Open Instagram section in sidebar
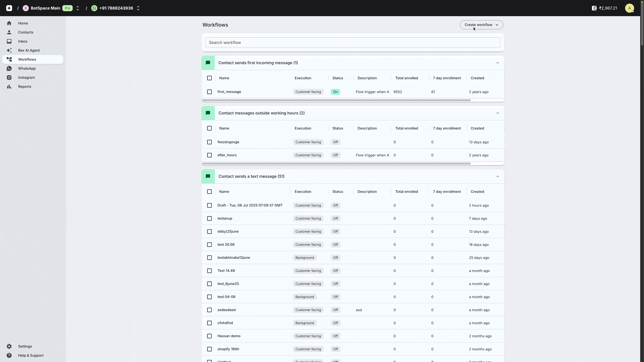Viewport: 644px width, 362px height. tap(33, 78)
